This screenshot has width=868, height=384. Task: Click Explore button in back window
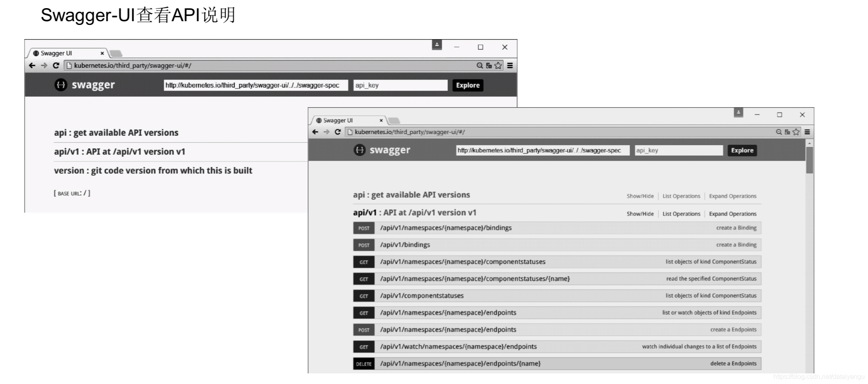tap(468, 85)
